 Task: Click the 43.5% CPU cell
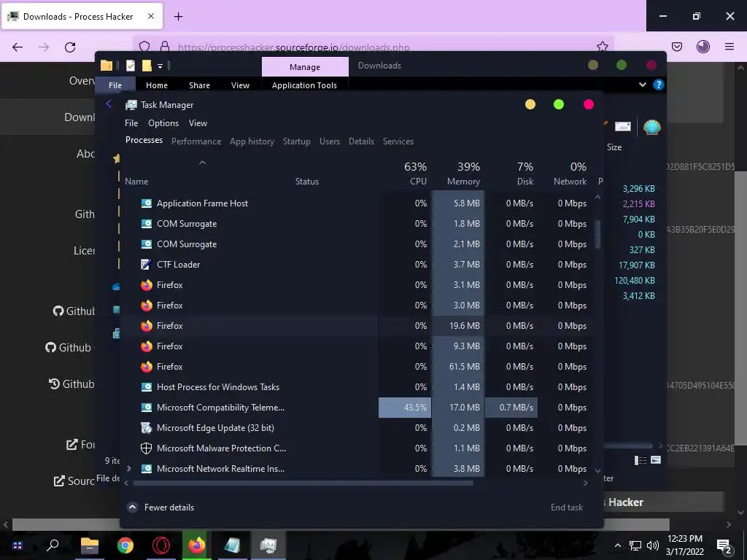[x=405, y=408]
